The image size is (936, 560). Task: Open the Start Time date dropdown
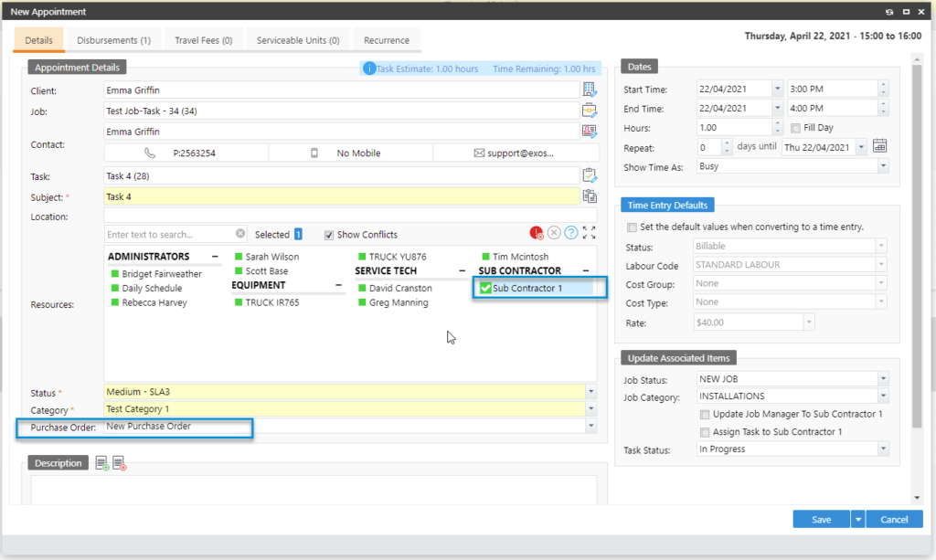777,89
